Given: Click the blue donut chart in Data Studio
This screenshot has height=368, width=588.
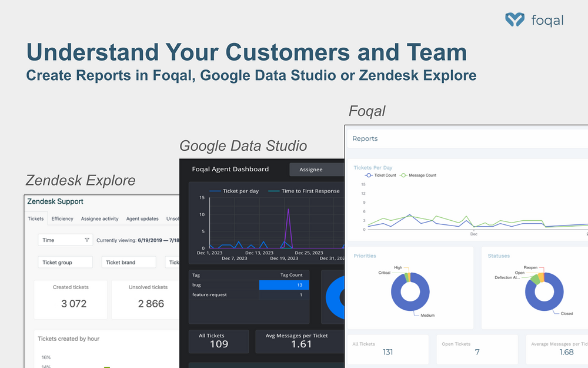Looking at the screenshot, I should [334, 297].
